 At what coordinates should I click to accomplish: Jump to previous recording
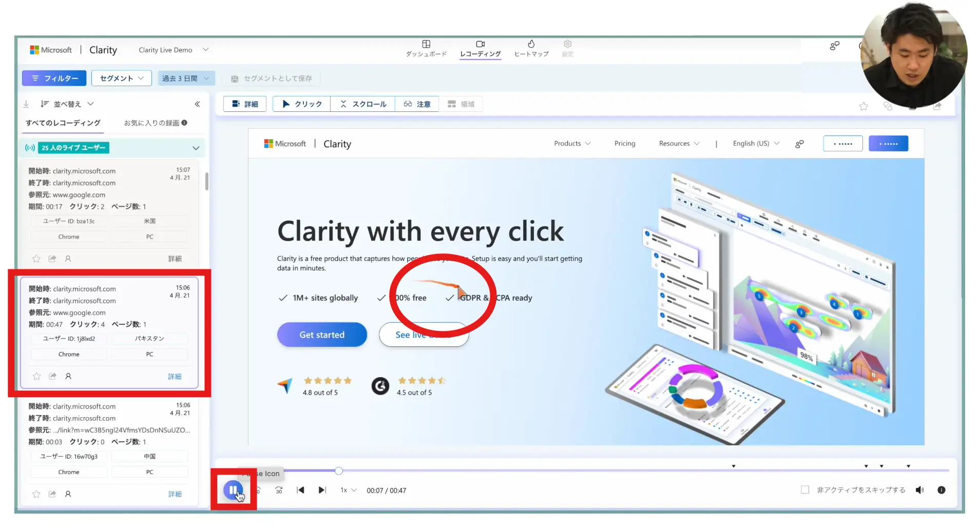point(301,490)
